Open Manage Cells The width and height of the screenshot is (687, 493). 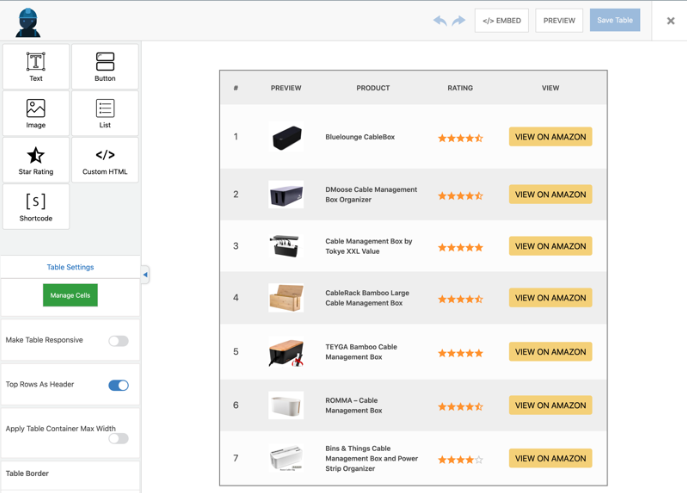click(x=70, y=295)
